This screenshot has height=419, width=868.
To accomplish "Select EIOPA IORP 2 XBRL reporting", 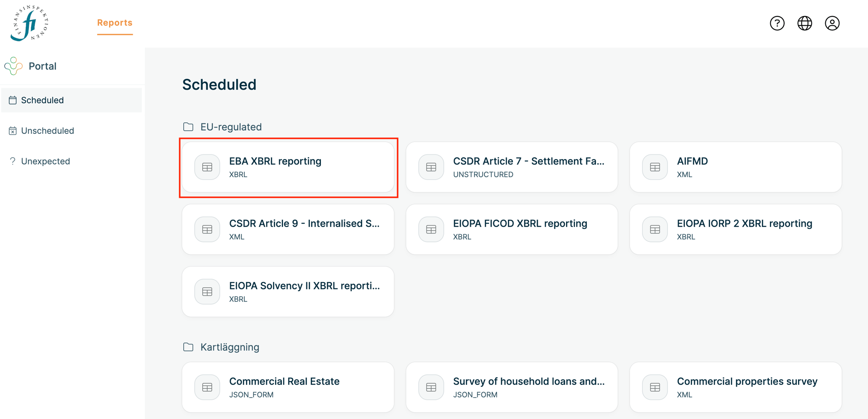I will coord(735,229).
